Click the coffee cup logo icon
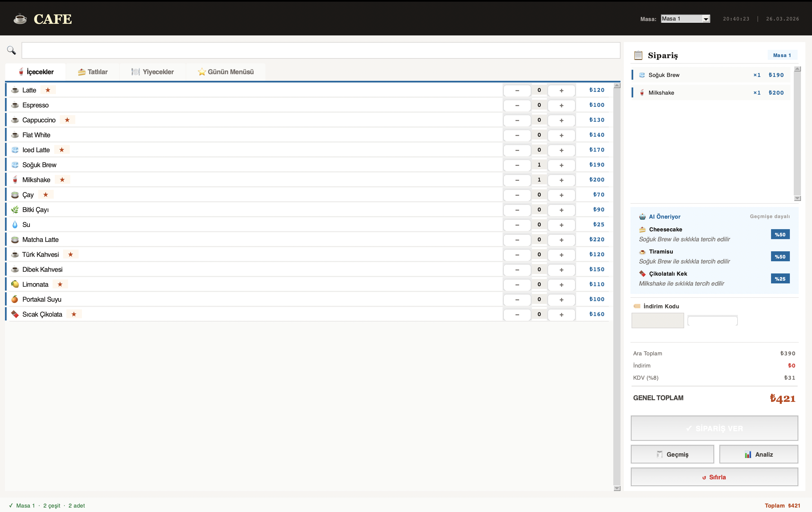The image size is (812, 512). point(20,19)
